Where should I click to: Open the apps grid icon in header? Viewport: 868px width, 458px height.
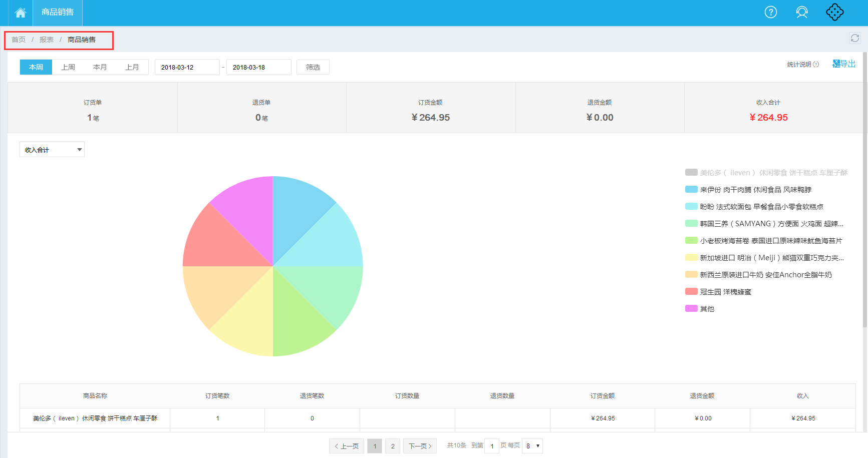pos(835,12)
